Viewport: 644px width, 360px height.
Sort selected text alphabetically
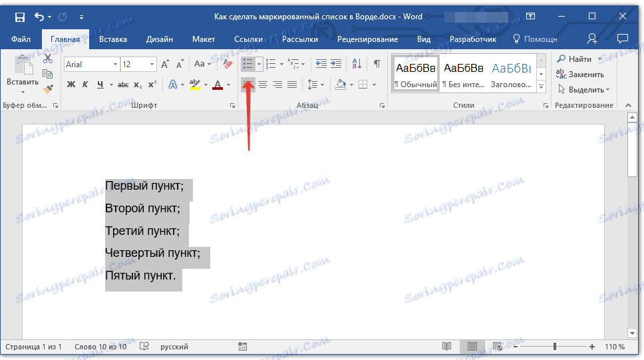(357, 64)
